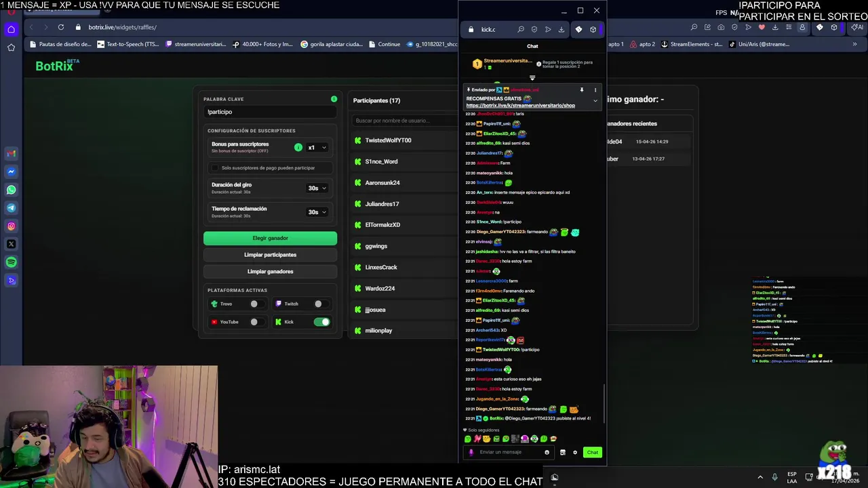The image size is (868, 488).
Task: Click info icon next to Bonus para suscriptores
Action: [x=298, y=147]
